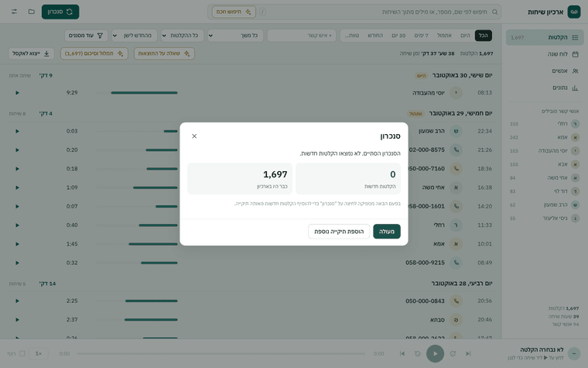This screenshot has height=368, width=588.
Task: Select the היום date filter tab
Action: click(x=465, y=36)
